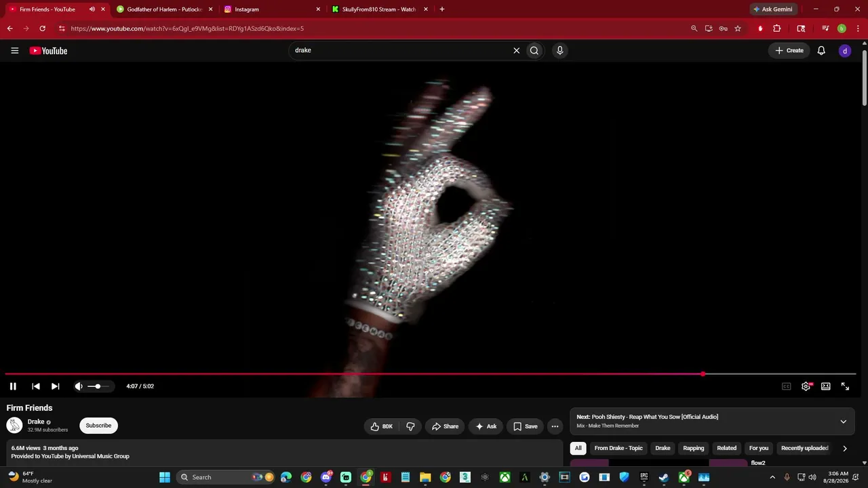
Task: Open the Windows Start menu
Action: (x=165, y=477)
